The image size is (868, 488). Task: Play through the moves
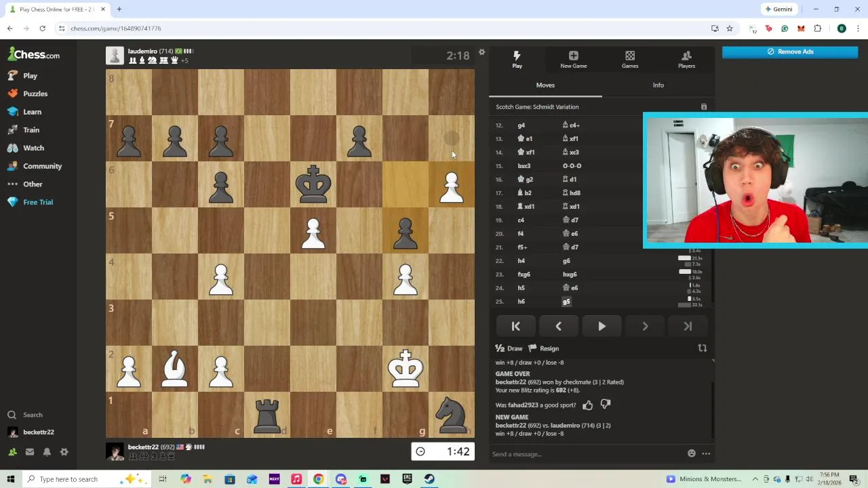point(601,327)
